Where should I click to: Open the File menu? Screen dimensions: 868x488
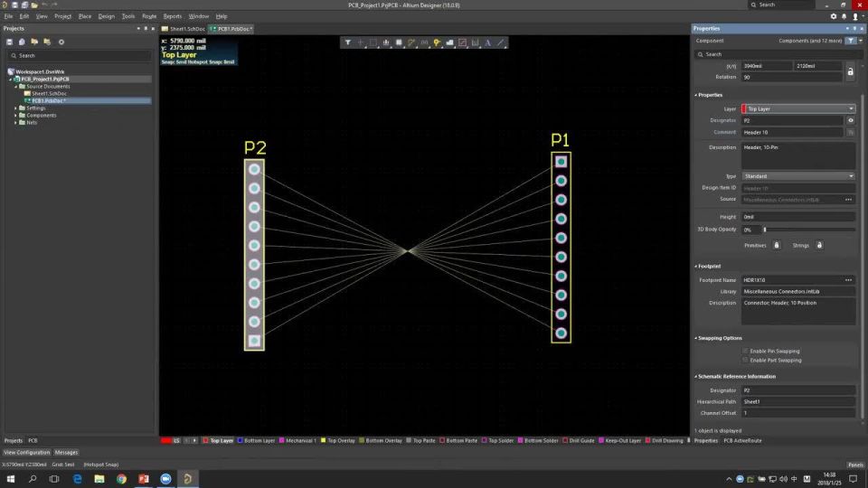[x=8, y=16]
